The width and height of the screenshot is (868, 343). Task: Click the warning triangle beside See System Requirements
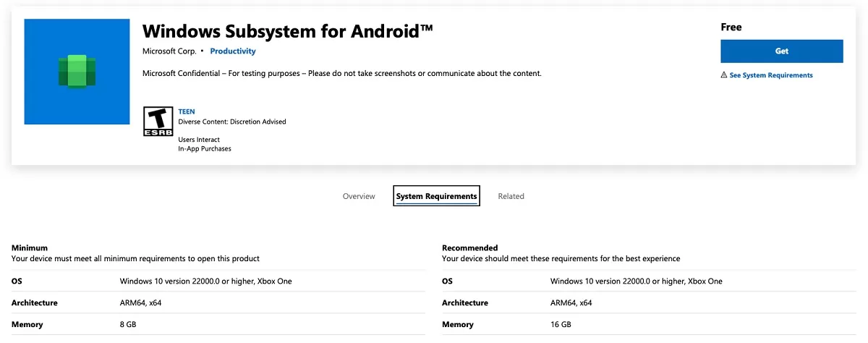tap(724, 75)
